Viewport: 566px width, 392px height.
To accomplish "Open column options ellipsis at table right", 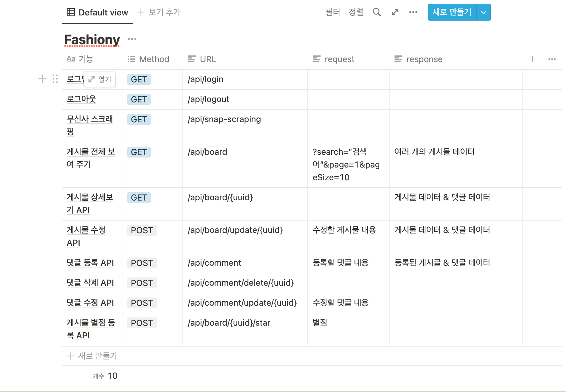I will click(552, 59).
